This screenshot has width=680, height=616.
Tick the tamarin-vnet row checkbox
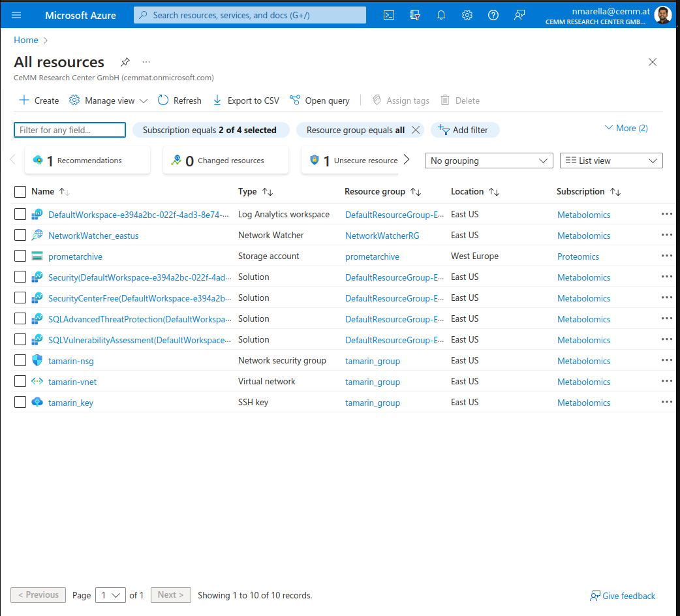pos(20,382)
